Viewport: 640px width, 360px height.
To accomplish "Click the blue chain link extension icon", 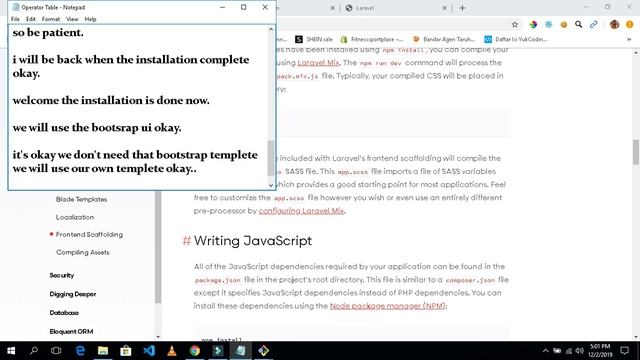I will [x=593, y=24].
